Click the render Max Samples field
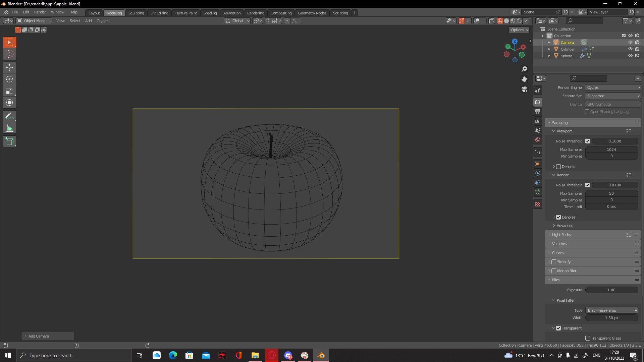 tap(611, 193)
